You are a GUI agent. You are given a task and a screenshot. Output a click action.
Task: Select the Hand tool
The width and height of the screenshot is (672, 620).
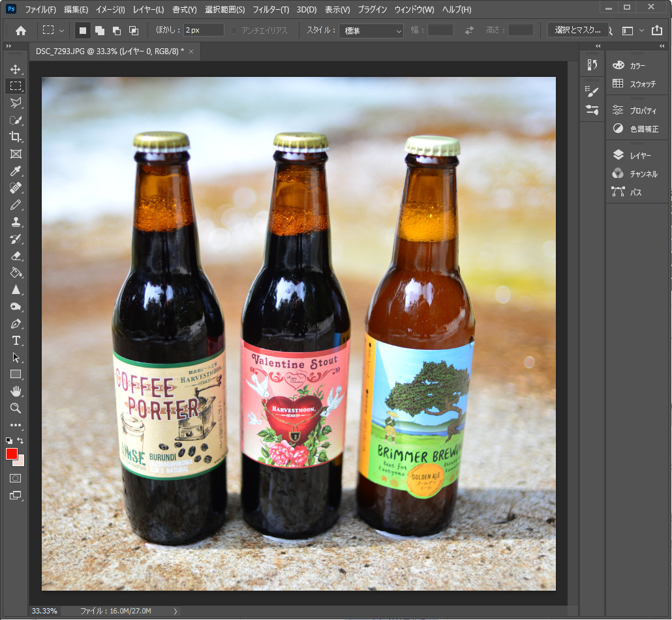tap(16, 391)
